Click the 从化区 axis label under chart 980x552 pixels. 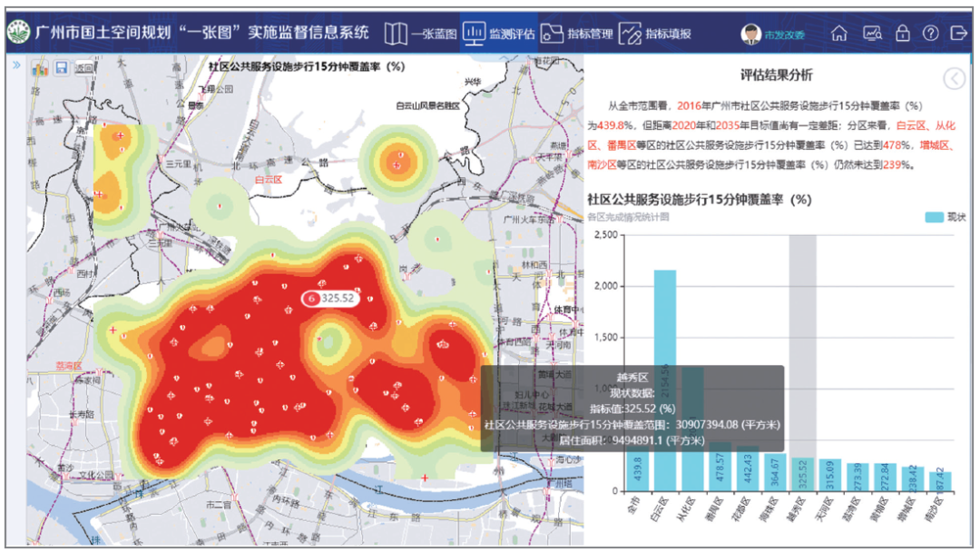pos(688,508)
